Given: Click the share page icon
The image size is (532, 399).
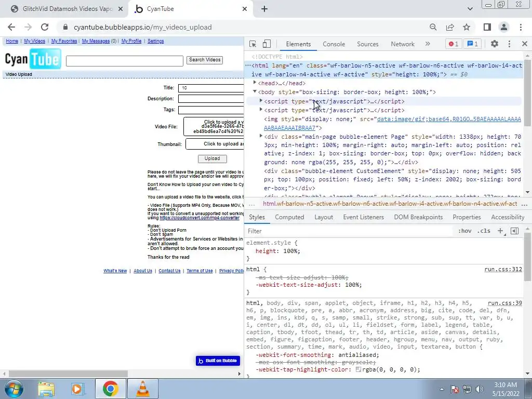Looking at the screenshot, I should pyautogui.click(x=450, y=27).
